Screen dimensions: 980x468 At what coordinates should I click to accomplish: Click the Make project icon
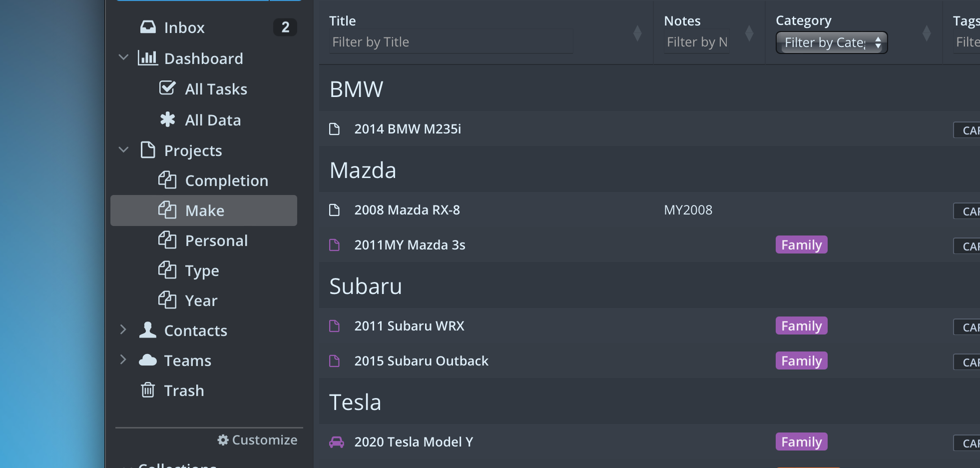tap(167, 210)
